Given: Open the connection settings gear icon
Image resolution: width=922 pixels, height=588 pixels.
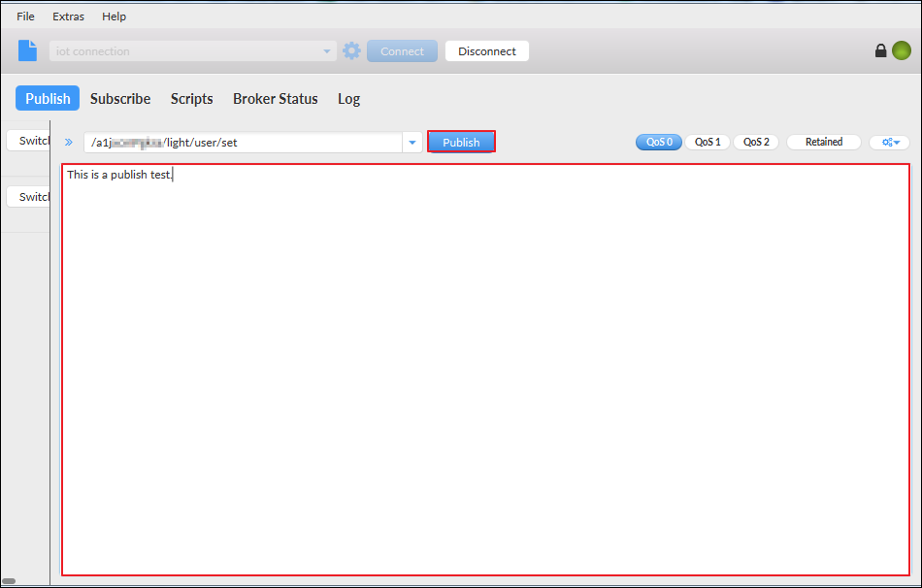Looking at the screenshot, I should tap(351, 50).
